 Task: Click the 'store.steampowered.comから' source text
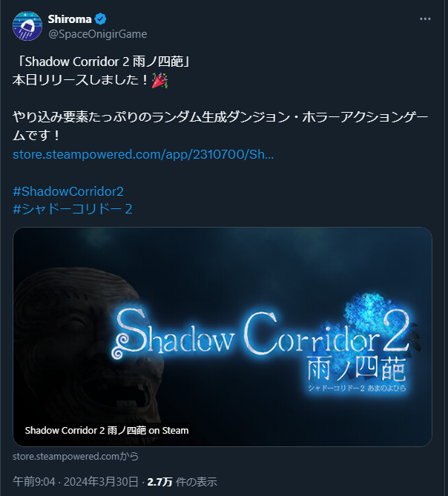[x=76, y=456]
